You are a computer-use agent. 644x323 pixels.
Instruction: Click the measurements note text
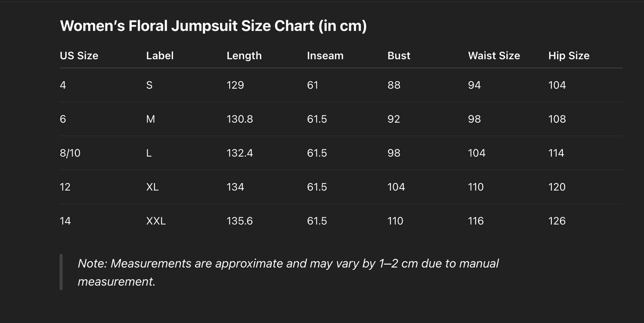(288, 272)
